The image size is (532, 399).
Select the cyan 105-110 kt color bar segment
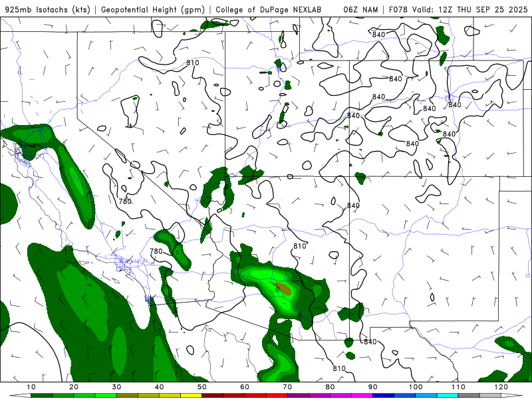coord(448,396)
